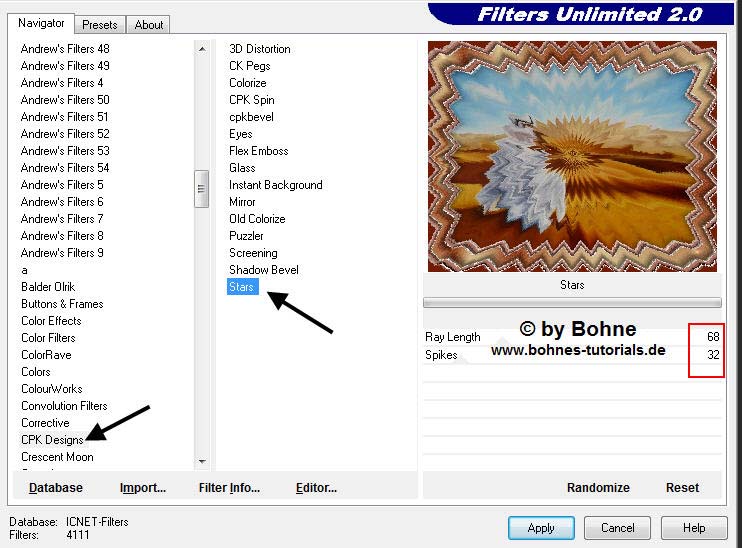This screenshot has height=548, width=742.
Task: Reset the filter parameters
Action: click(682, 488)
